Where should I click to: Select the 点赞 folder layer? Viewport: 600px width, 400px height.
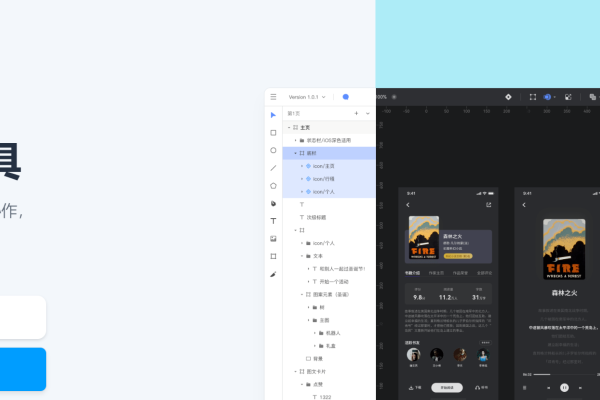click(x=329, y=384)
